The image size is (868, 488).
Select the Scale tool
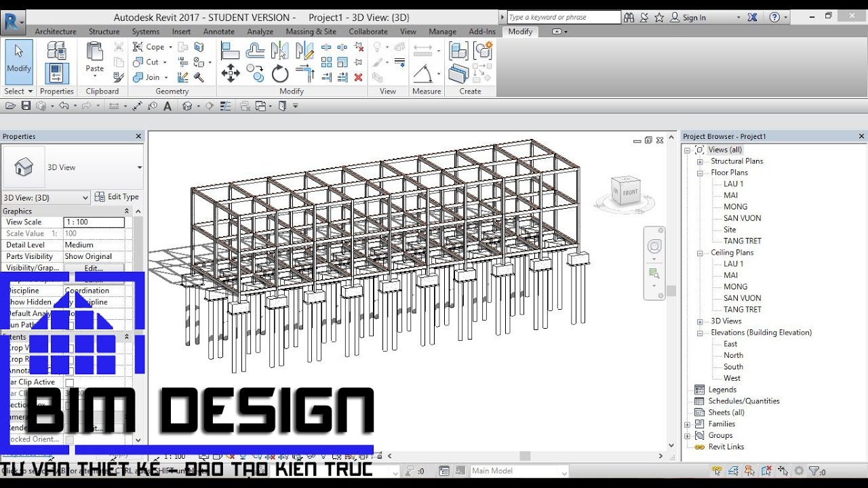click(342, 62)
